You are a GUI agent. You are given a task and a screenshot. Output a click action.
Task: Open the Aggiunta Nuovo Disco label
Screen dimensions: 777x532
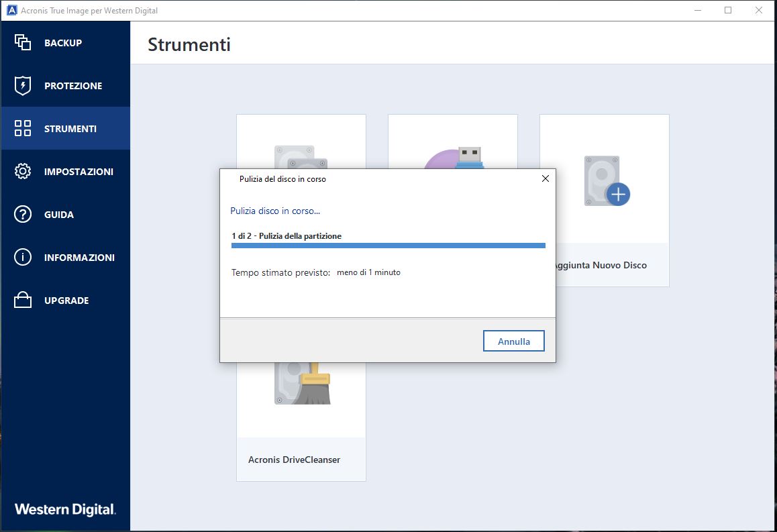click(x=601, y=265)
